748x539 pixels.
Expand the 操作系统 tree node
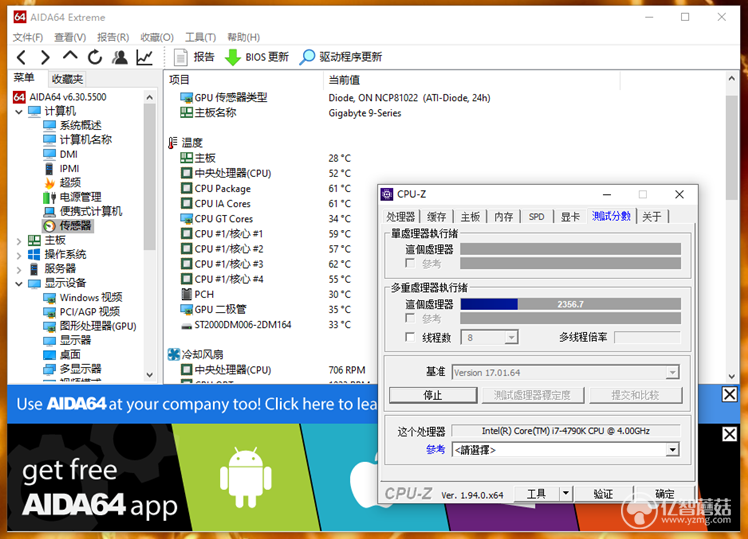pos(19,255)
